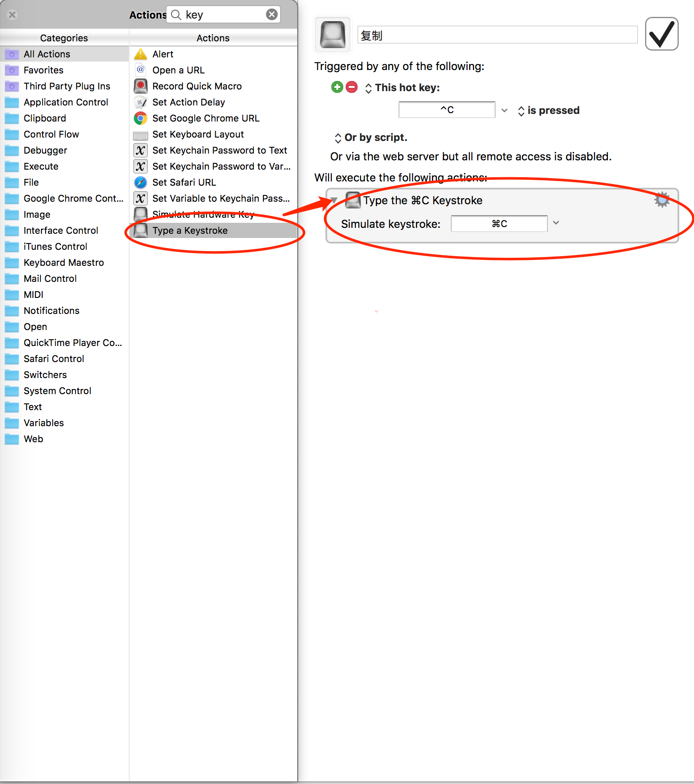
Task: Click the Set Keychain Password to Var icon
Action: (141, 166)
